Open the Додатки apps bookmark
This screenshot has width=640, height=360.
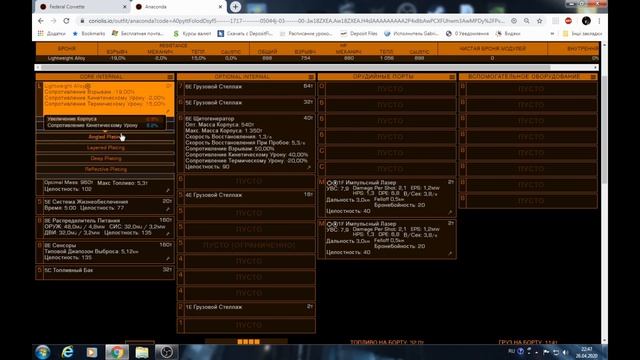(x=52, y=33)
